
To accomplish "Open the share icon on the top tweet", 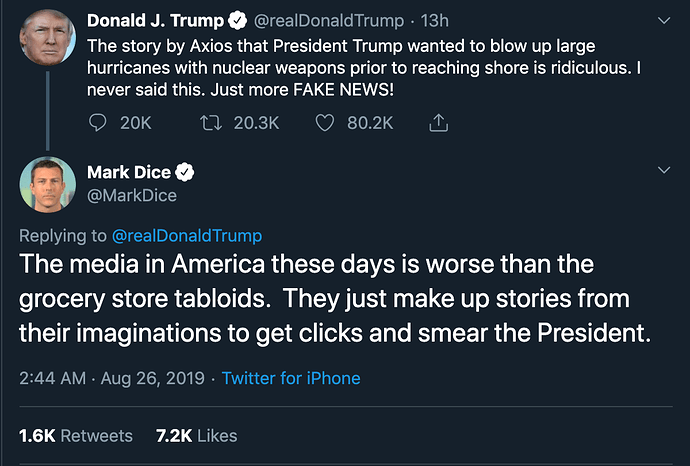I will (437, 123).
